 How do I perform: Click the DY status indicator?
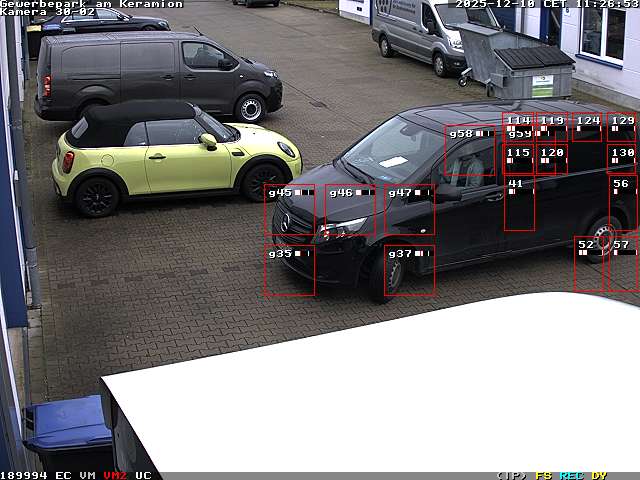pos(598,475)
